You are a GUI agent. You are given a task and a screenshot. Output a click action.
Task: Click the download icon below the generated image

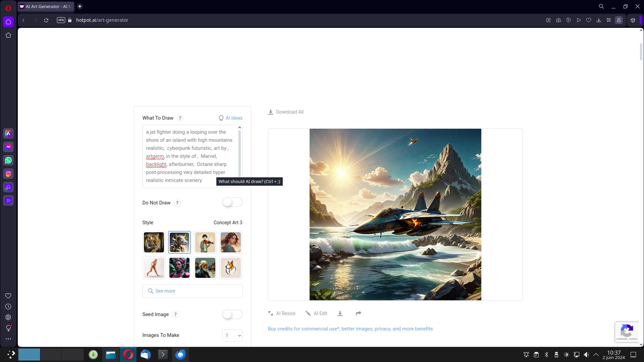point(340,313)
